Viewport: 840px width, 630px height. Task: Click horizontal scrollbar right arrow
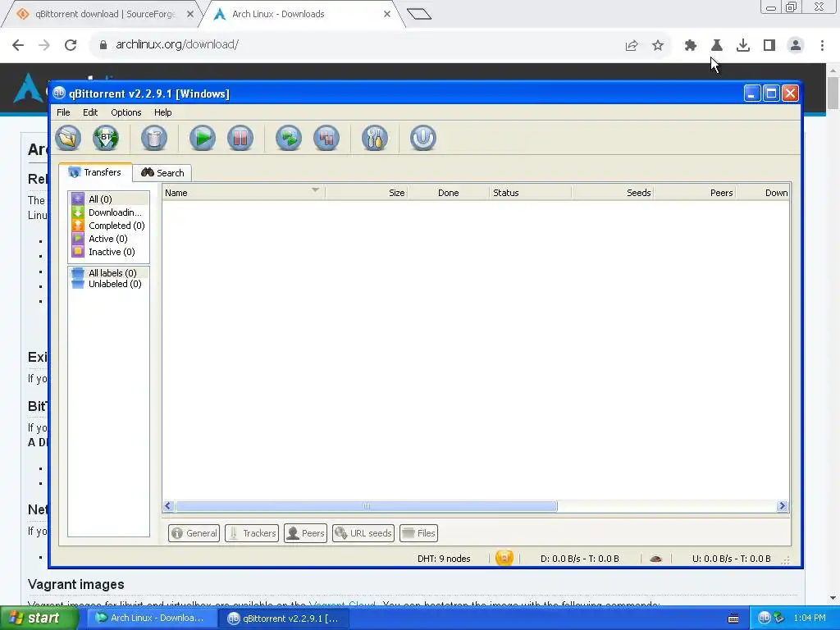click(782, 505)
